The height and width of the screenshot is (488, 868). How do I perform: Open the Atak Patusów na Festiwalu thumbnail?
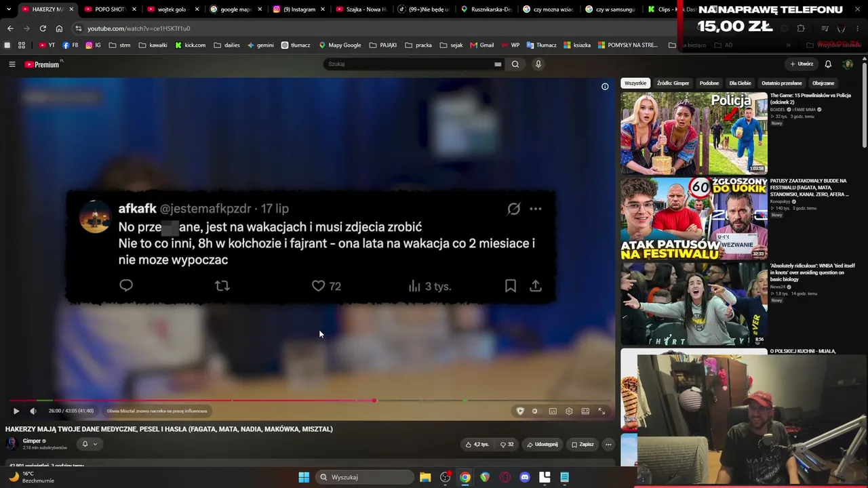coord(694,219)
